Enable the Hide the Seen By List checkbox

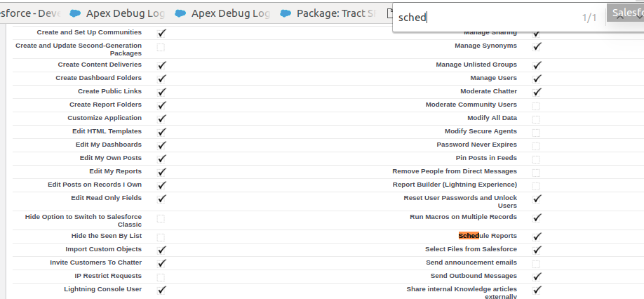[x=161, y=237]
